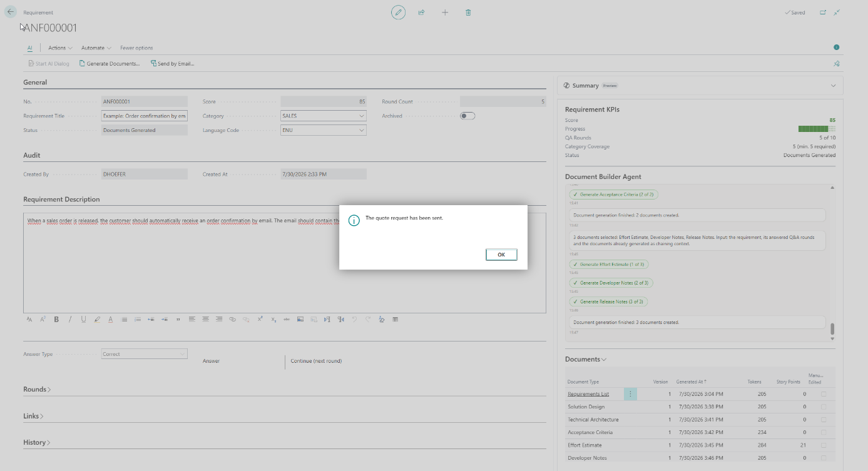868x471 pixels.
Task: Click the Requirement Title input field
Action: pyautogui.click(x=145, y=116)
